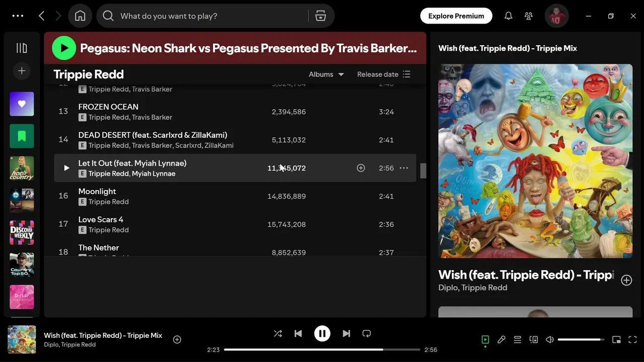Image resolution: width=644 pixels, height=362 pixels.
Task: Seek in the playback progress bar
Action: [322, 349]
